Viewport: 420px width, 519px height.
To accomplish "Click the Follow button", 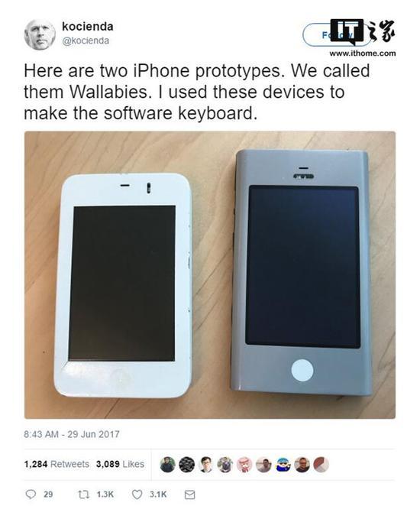I will coord(336,34).
